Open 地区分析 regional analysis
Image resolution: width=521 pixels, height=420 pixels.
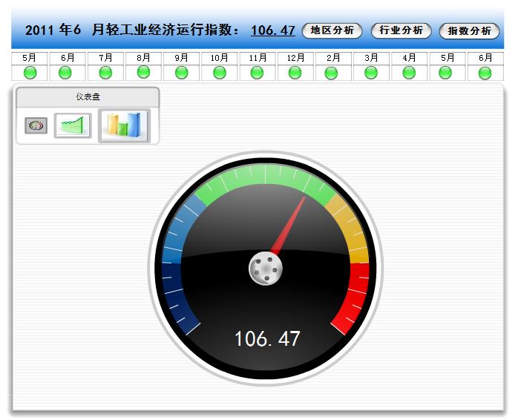pyautogui.click(x=332, y=30)
